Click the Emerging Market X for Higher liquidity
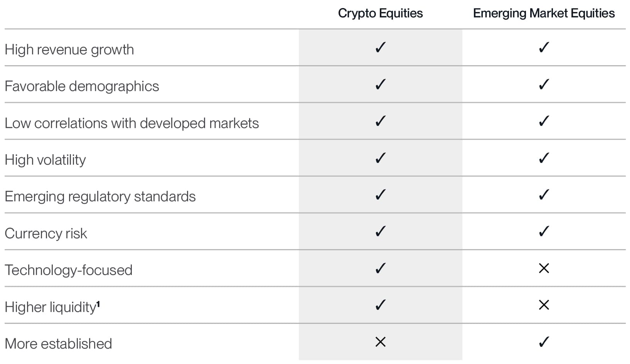The height and width of the screenshot is (364, 630). click(x=544, y=305)
